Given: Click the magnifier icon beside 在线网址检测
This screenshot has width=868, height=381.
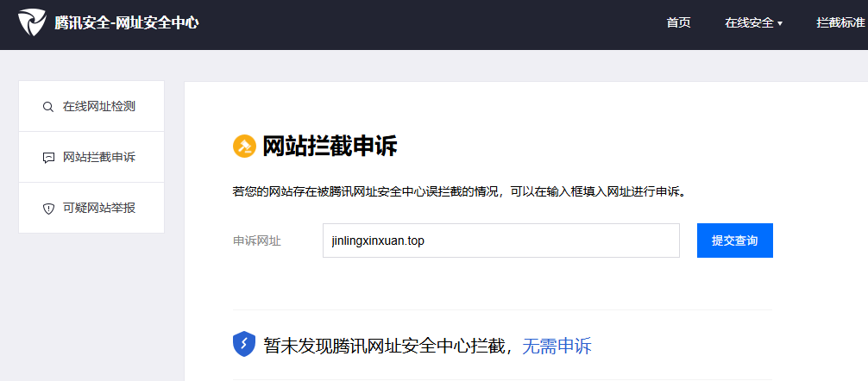Looking at the screenshot, I should point(48,107).
